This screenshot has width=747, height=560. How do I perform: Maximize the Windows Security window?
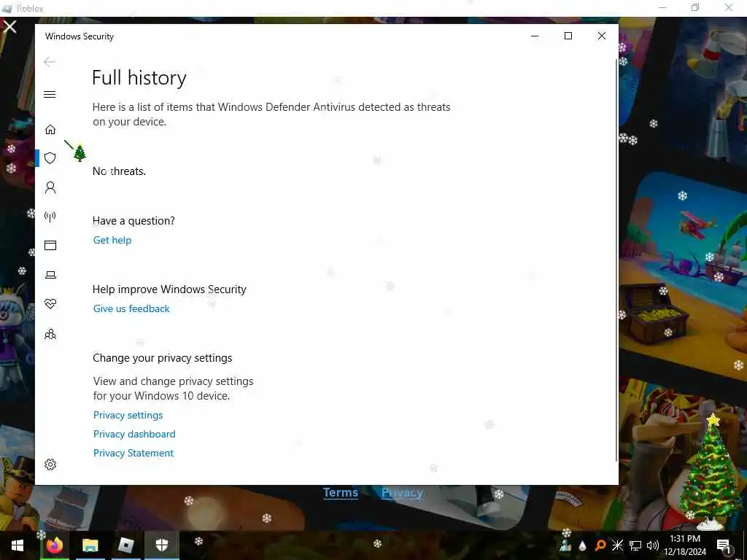[568, 36]
